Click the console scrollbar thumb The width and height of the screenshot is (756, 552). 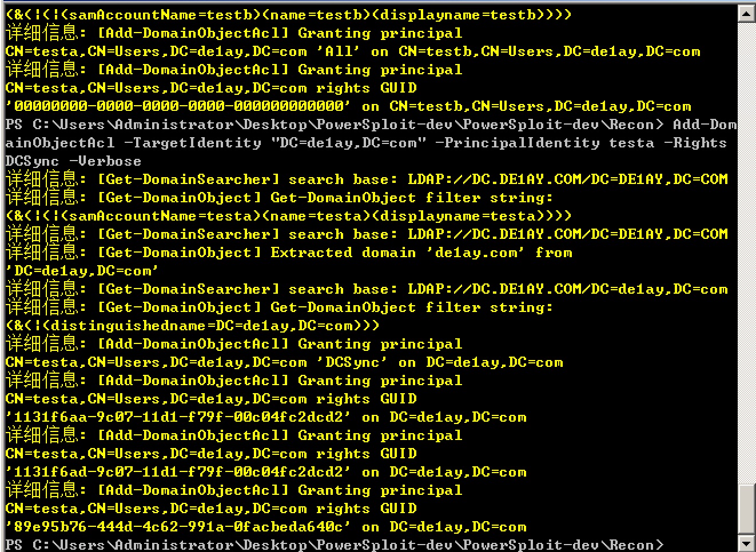coord(746,509)
